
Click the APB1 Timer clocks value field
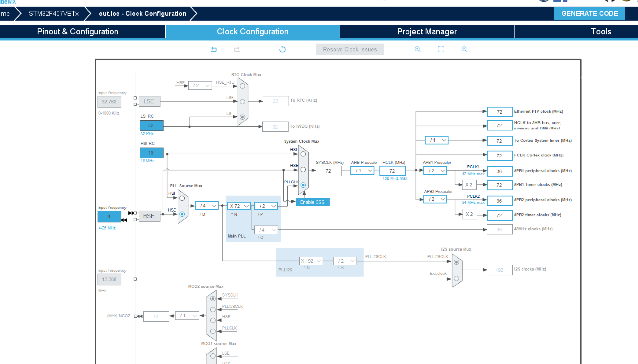point(499,185)
